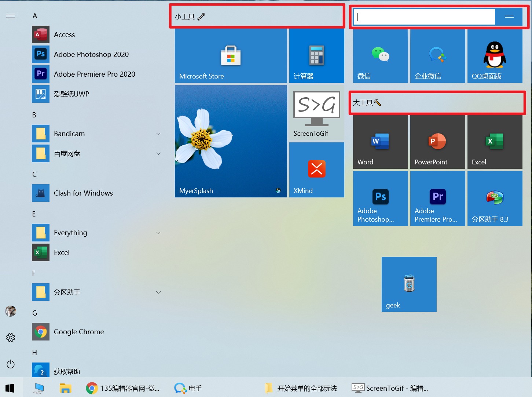Expand the Everything folder chevron

pyautogui.click(x=158, y=233)
